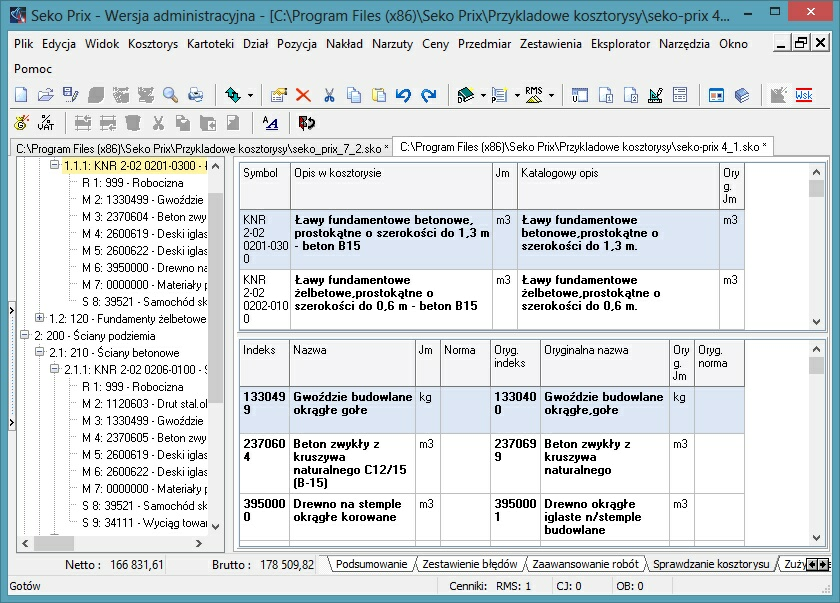Click the tree panel horizontal scrollbar thumb
The image size is (840, 603).
[54, 543]
